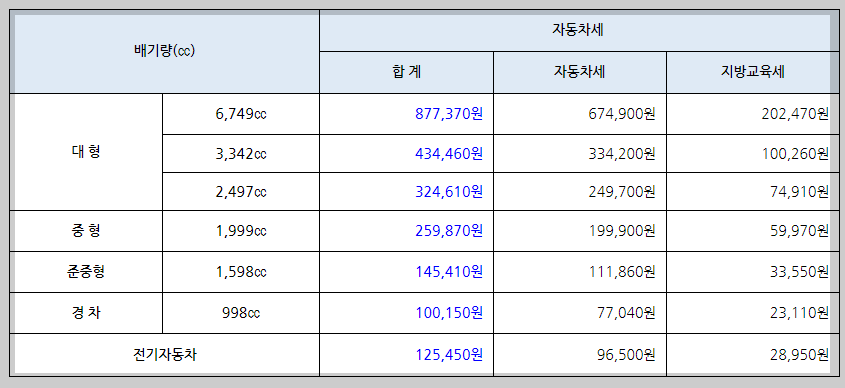
Task: Click the 배기량(cc) header cell
Action: coord(164,51)
